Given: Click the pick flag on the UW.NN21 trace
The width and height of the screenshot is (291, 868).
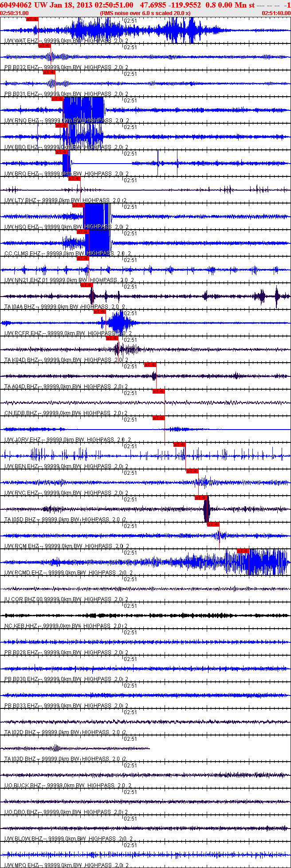Looking at the screenshot, I should click(83, 258).
